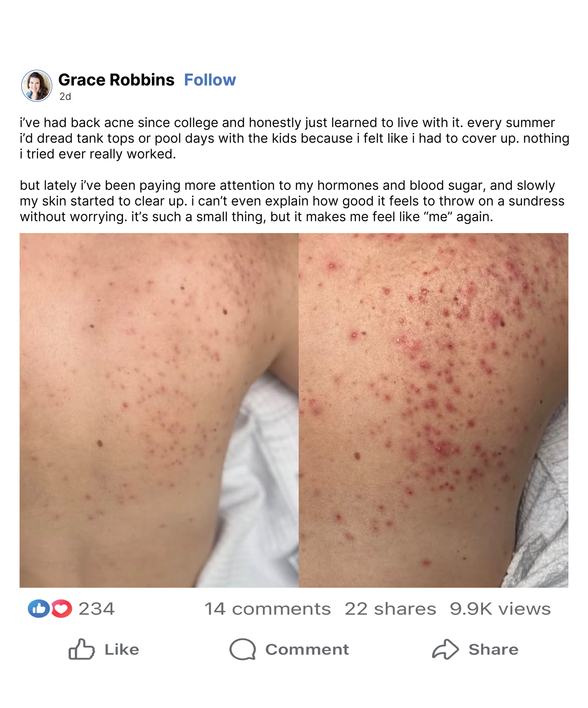This screenshot has width=588, height=708.
Task: Tap the curved arrow Share icon
Action: tap(446, 649)
